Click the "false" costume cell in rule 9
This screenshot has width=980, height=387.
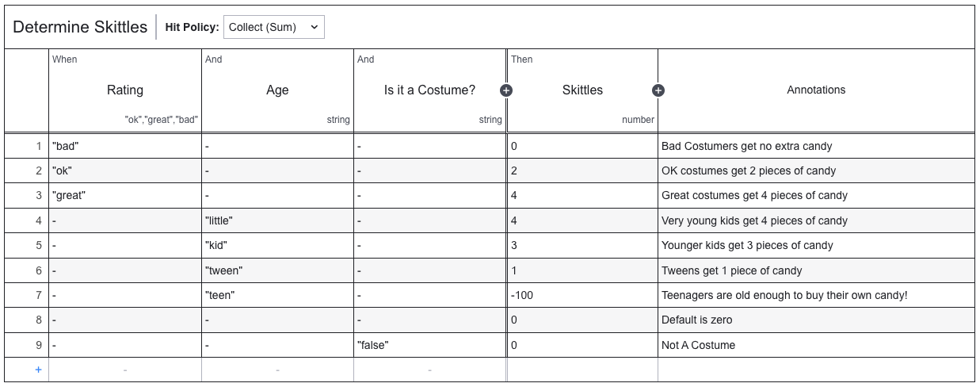tap(429, 345)
